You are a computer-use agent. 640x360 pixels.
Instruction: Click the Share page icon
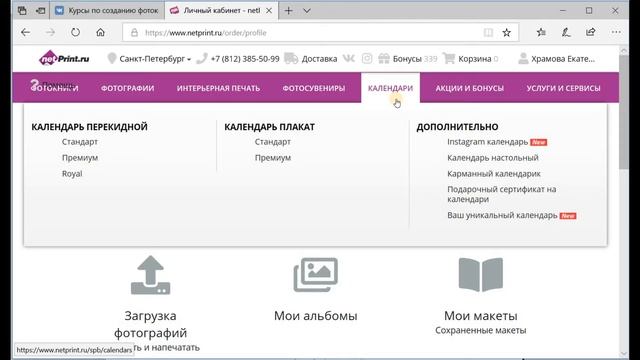591,32
